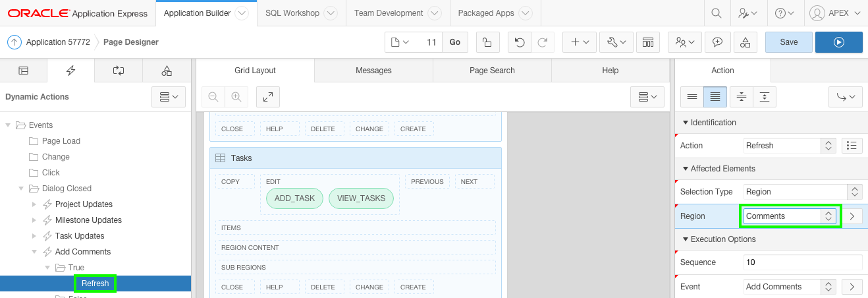The image size is (868, 298).
Task: Click the Undo arrow icon
Action: [x=520, y=42]
